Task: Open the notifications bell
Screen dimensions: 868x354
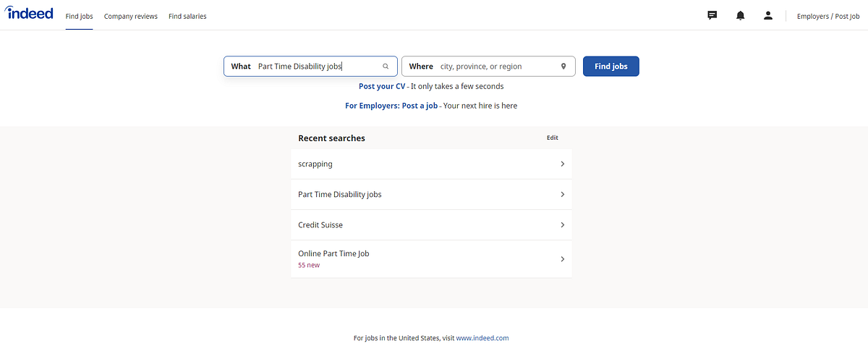Action: (x=740, y=15)
